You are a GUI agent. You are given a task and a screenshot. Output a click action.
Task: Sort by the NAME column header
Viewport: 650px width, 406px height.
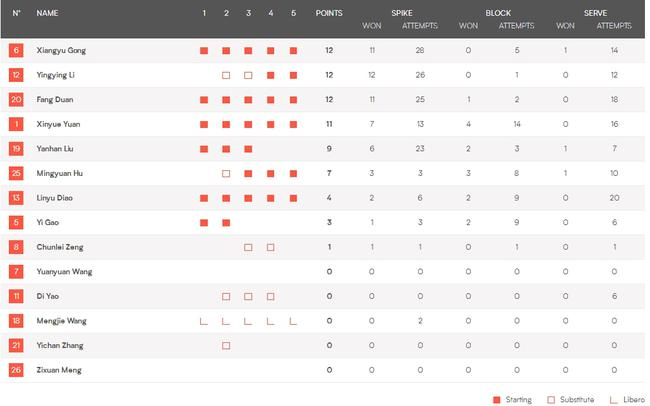pos(47,13)
